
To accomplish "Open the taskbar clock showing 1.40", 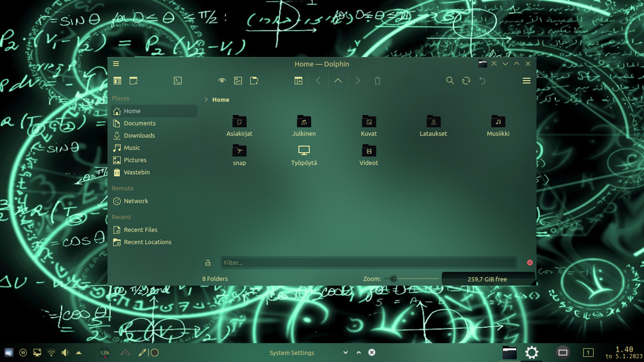I will point(624,353).
